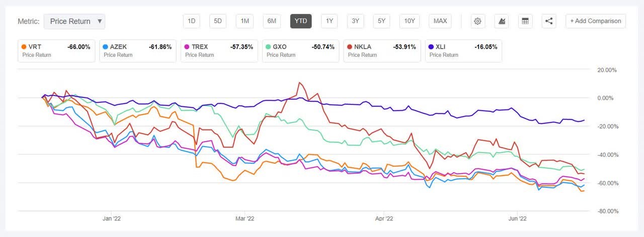The width and height of the screenshot is (644, 237).
Task: Open the Price Return metric dropdown
Action: coord(74,21)
